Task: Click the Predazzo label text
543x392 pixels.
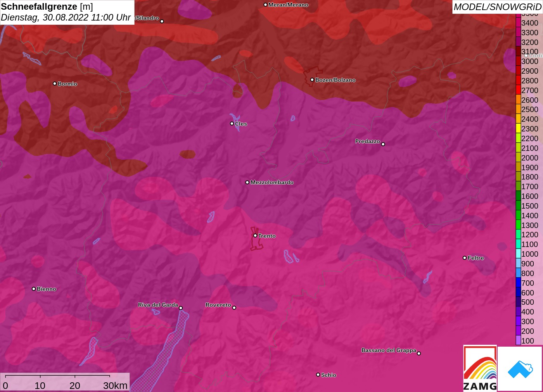Action: click(x=367, y=141)
